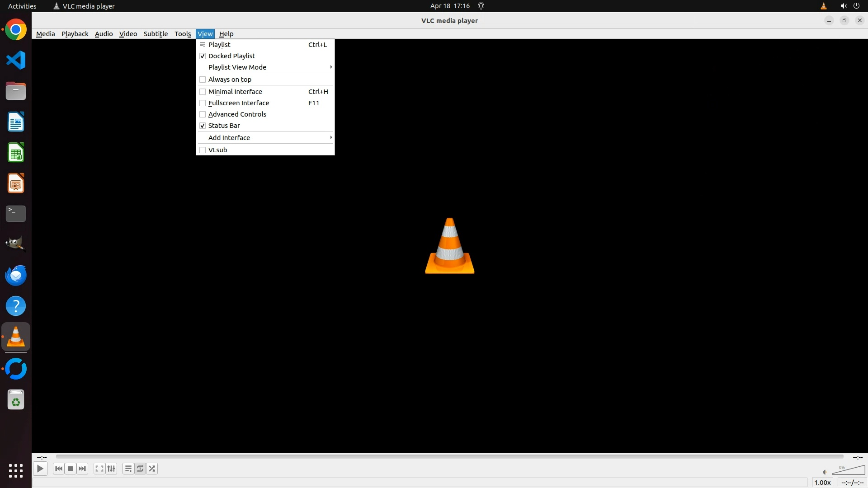Mute audio via speaker icon
The height and width of the screenshot is (488, 868).
(825, 472)
